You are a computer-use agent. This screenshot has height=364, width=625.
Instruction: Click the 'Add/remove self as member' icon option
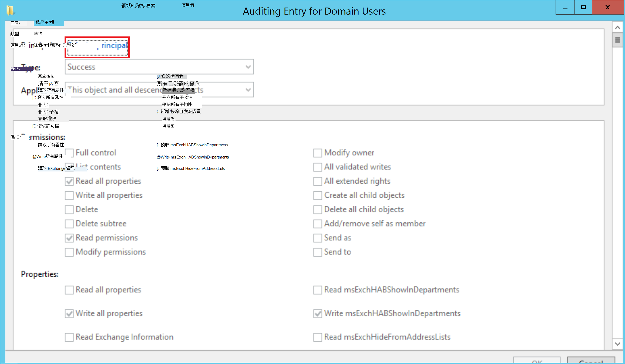click(x=318, y=224)
